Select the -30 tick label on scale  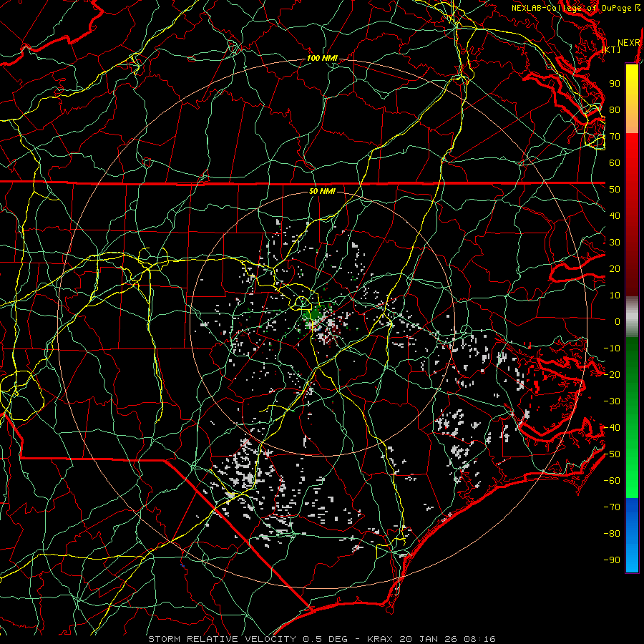point(612,401)
